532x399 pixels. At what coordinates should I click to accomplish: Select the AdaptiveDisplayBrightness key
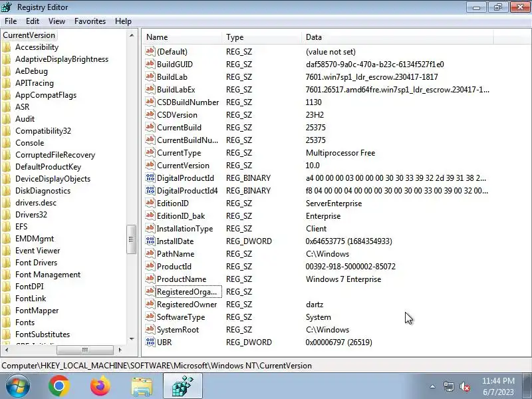point(62,59)
